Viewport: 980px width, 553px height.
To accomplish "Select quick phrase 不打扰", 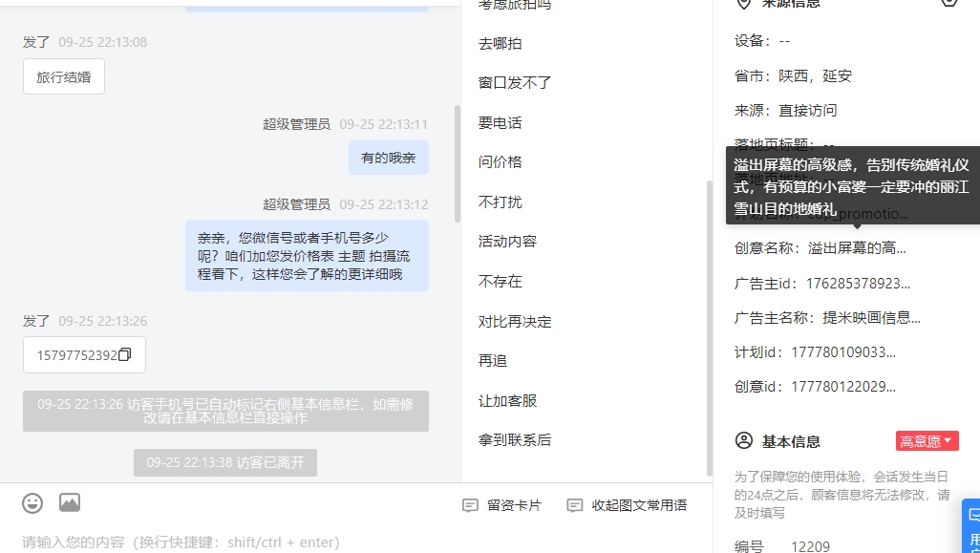I will 500,202.
